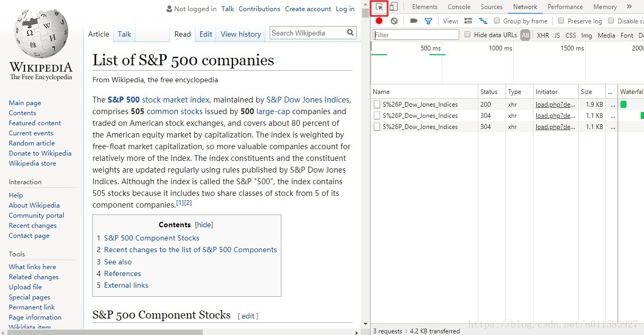Filter requests by Media type
Screen dimensions: 644x335
[x=606, y=36]
